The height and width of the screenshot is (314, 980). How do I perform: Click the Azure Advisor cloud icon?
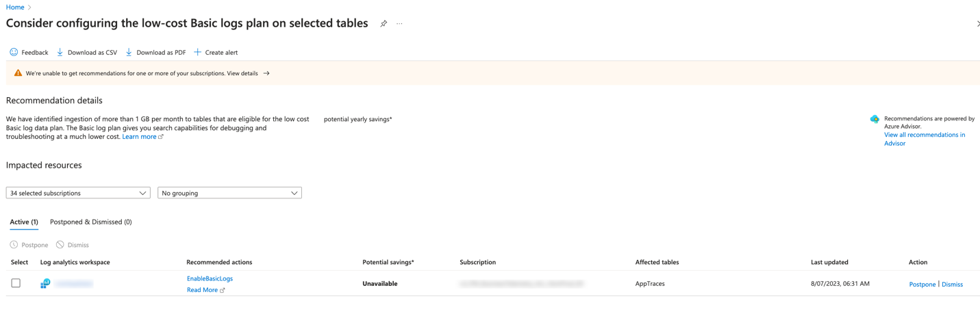click(x=875, y=119)
